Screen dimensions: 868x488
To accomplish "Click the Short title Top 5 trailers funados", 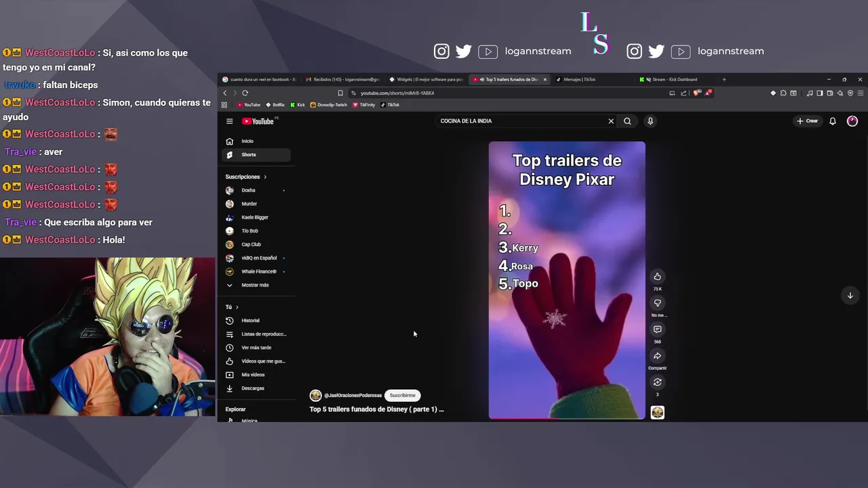I will pos(376,409).
